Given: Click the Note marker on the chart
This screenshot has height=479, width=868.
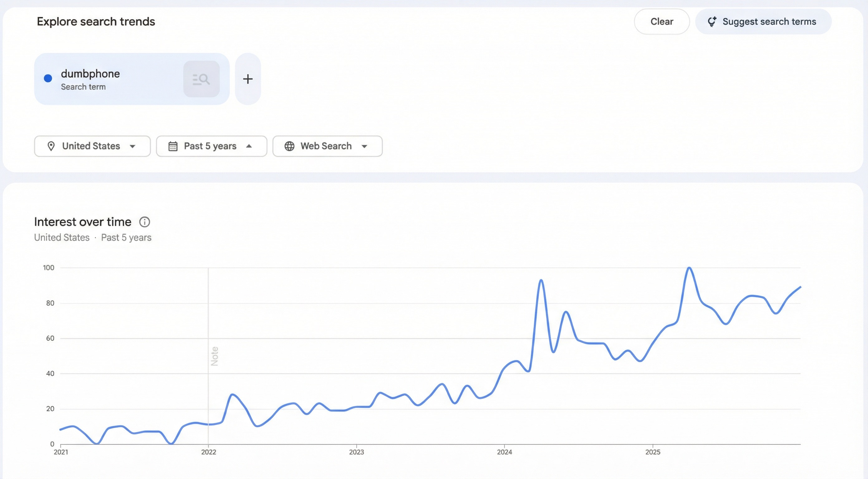Looking at the screenshot, I should click(214, 356).
